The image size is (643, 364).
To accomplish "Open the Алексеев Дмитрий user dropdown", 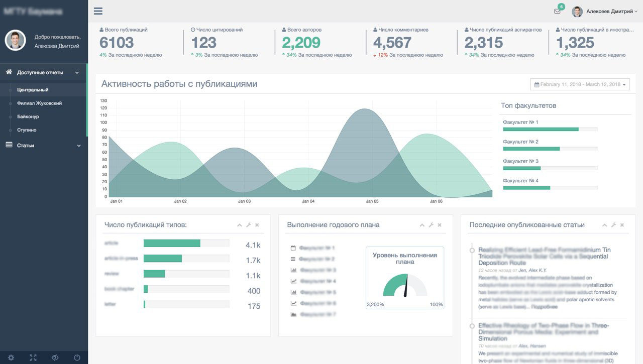I will tap(611, 11).
